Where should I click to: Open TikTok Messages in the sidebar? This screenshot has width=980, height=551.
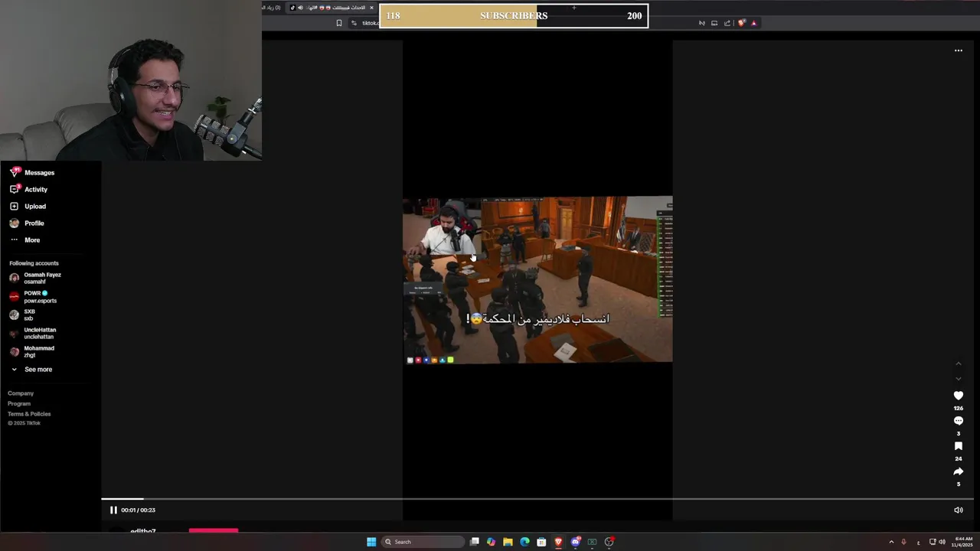(x=32, y=172)
